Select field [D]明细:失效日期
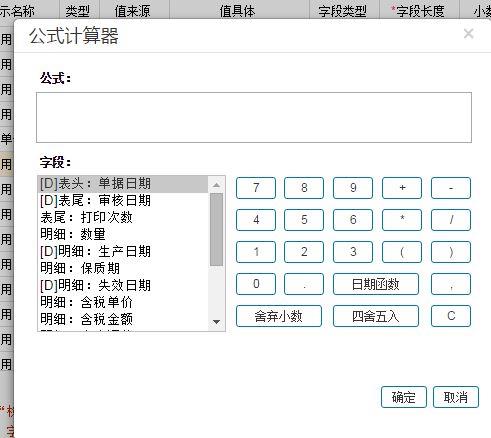Screen dimensions: 491x438 [123, 286]
